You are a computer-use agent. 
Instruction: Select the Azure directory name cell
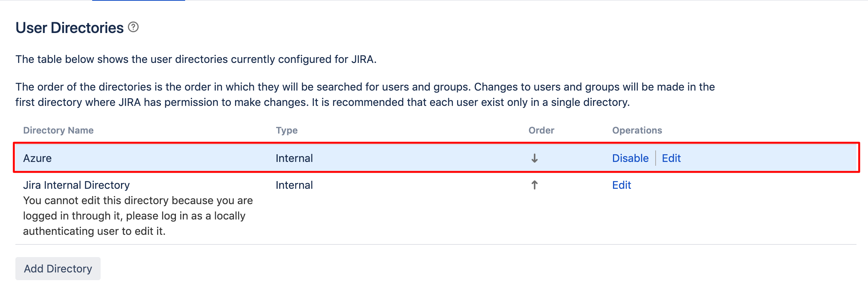(x=37, y=158)
